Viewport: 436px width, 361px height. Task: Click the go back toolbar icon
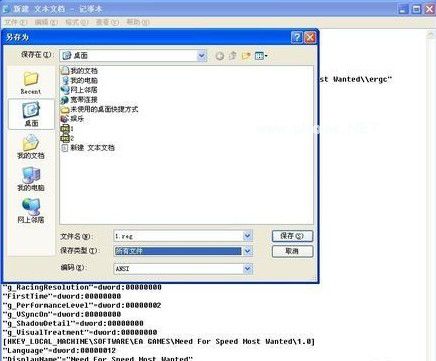219,56
